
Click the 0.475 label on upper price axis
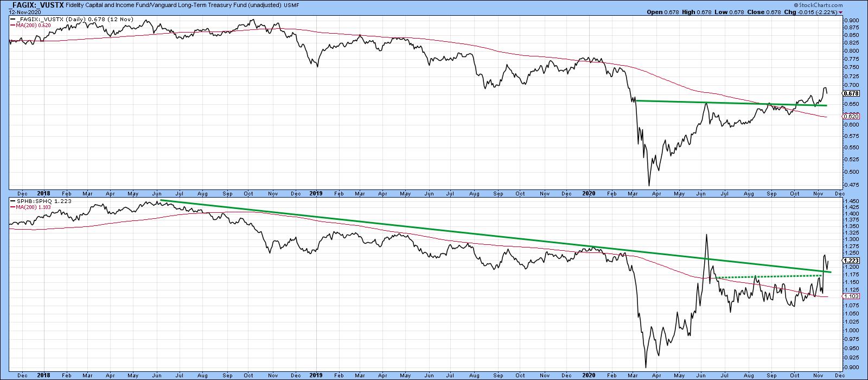pos(851,185)
